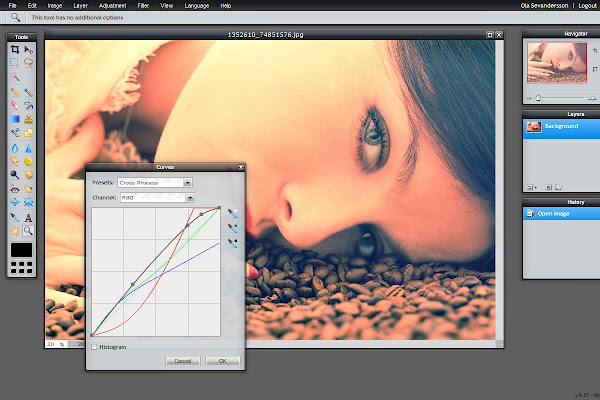Open the View menu
This screenshot has height=400, width=600.
click(x=167, y=5)
